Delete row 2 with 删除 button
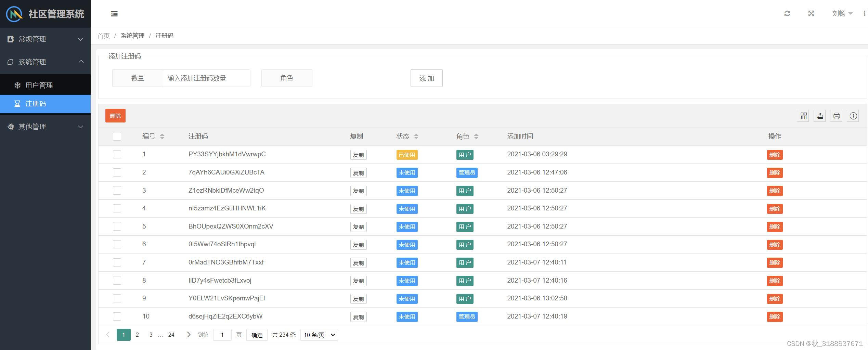868x350 pixels. click(775, 173)
